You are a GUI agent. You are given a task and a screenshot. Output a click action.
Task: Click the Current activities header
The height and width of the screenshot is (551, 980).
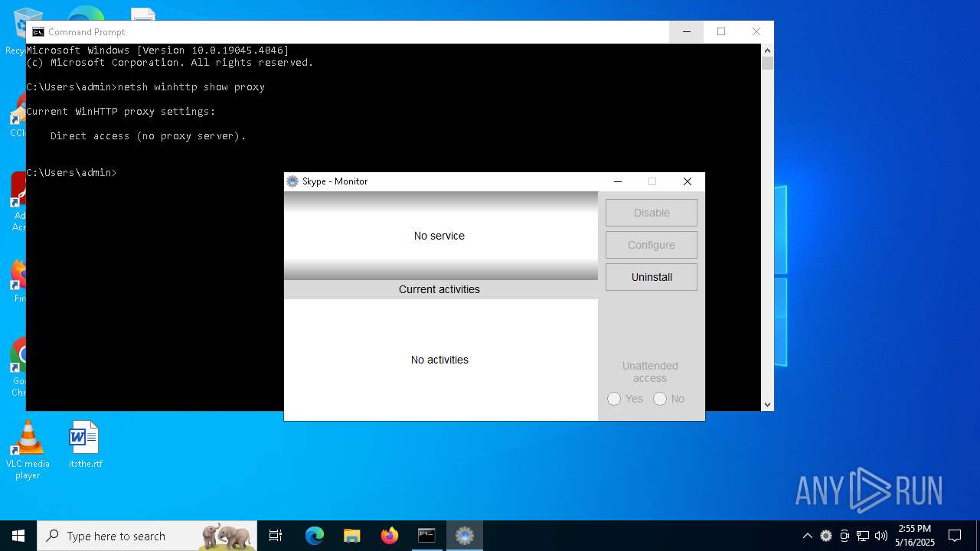(440, 289)
